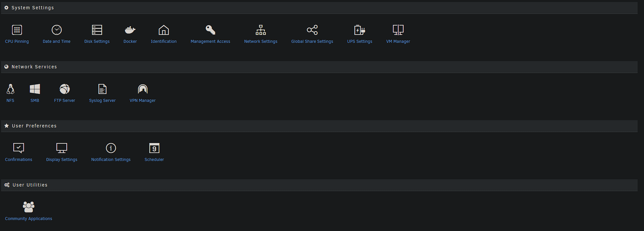Open the Scheduler calendar icon
The height and width of the screenshot is (231, 644).
click(x=154, y=148)
